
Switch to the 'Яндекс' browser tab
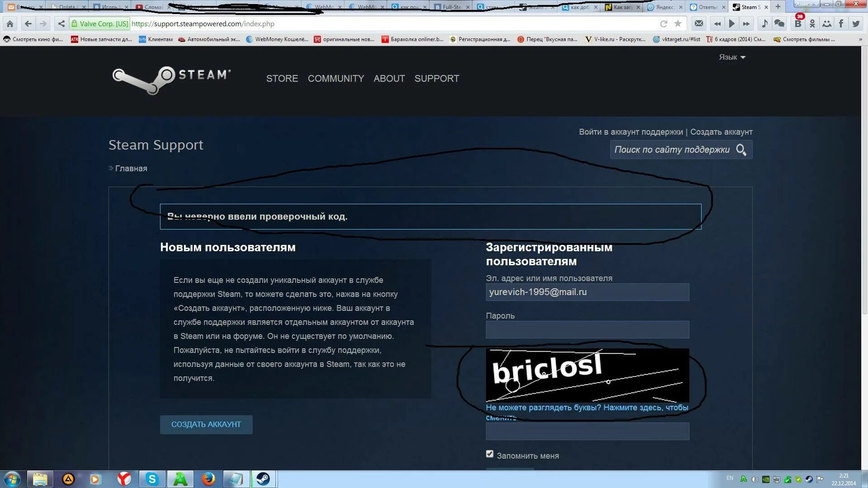pyautogui.click(x=663, y=7)
